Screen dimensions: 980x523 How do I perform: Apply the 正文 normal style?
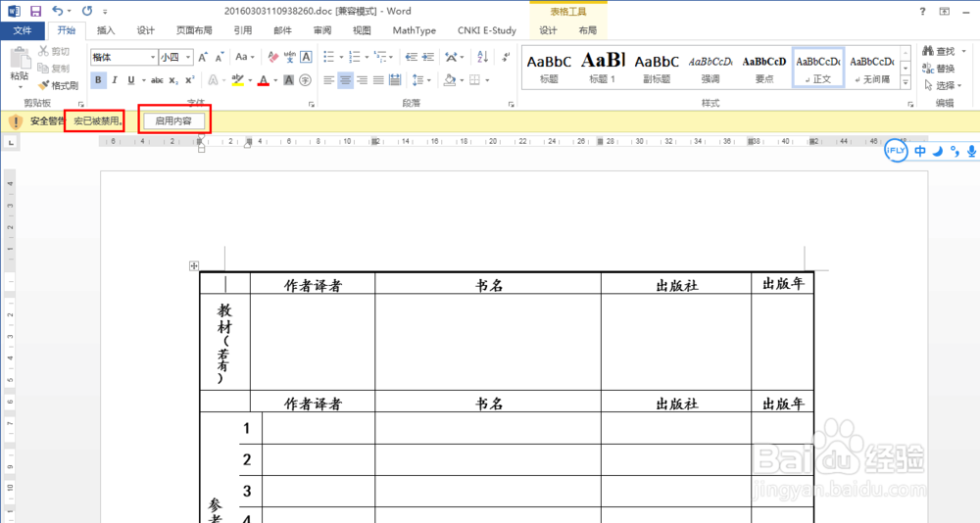coord(818,68)
